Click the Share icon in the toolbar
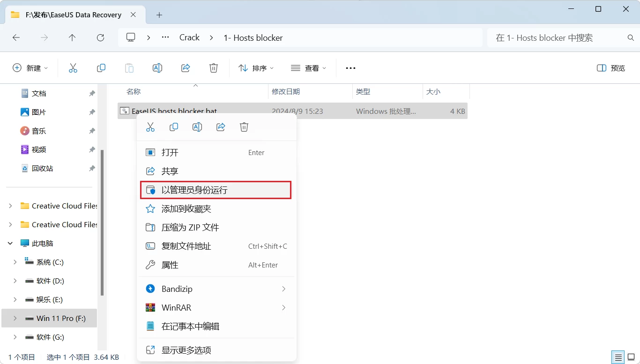 pos(186,68)
